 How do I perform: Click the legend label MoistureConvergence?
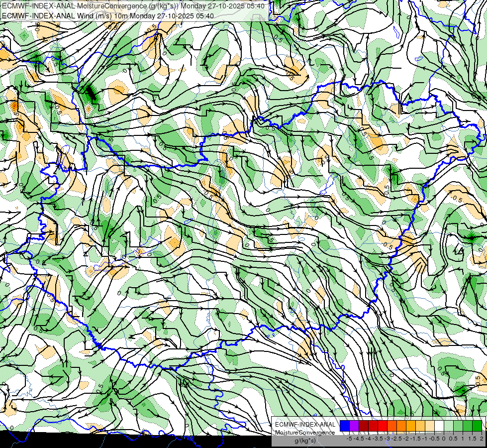(305, 433)
